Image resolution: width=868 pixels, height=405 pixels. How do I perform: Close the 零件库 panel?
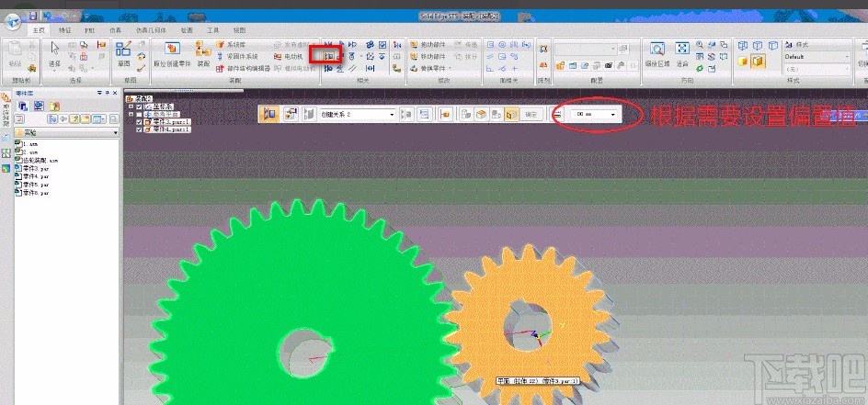click(115, 93)
